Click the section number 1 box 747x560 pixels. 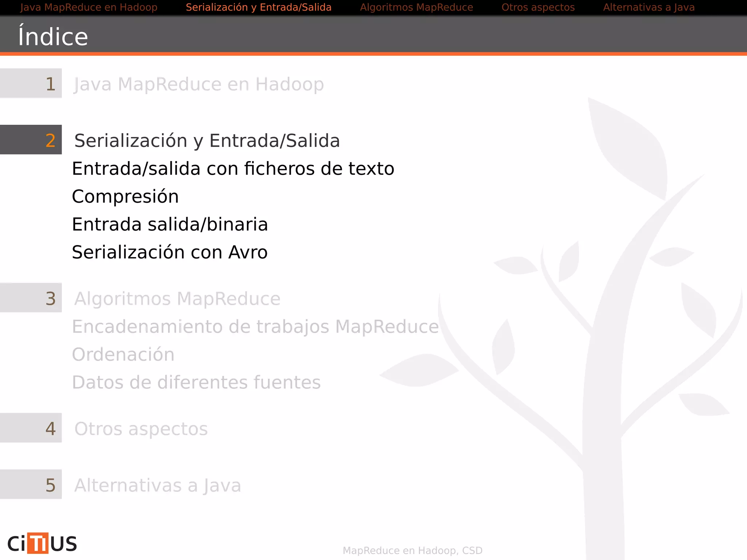pos(31,83)
